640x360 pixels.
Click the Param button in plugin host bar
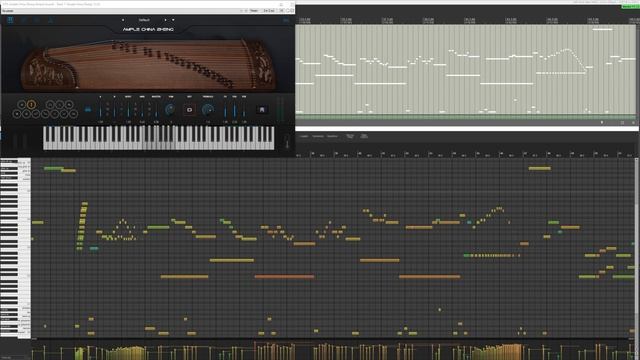click(x=254, y=11)
